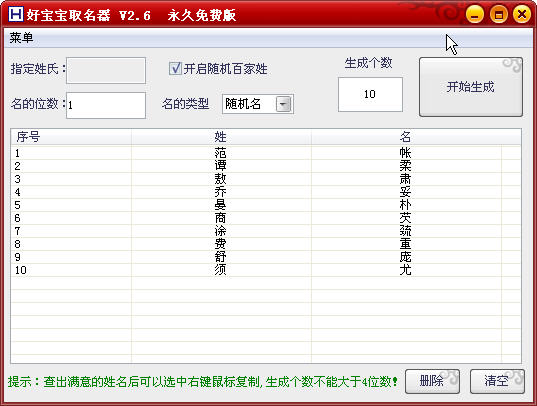Expand the 名的类型 dropdown arrow
Image resolution: width=537 pixels, height=406 pixels.
pos(284,104)
